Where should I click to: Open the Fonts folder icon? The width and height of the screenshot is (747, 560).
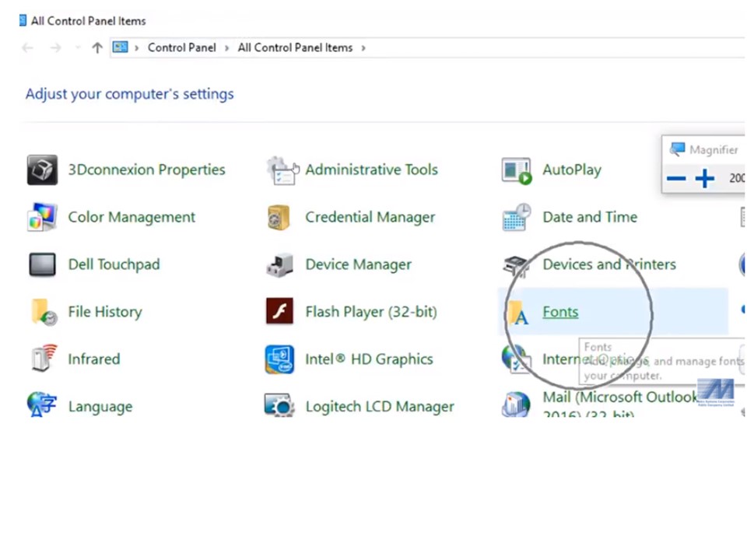(x=518, y=313)
